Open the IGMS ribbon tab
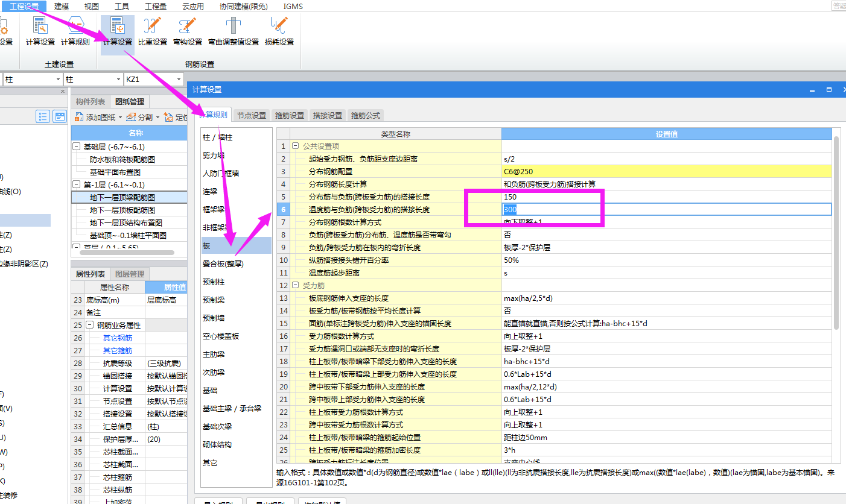 pos(293,6)
